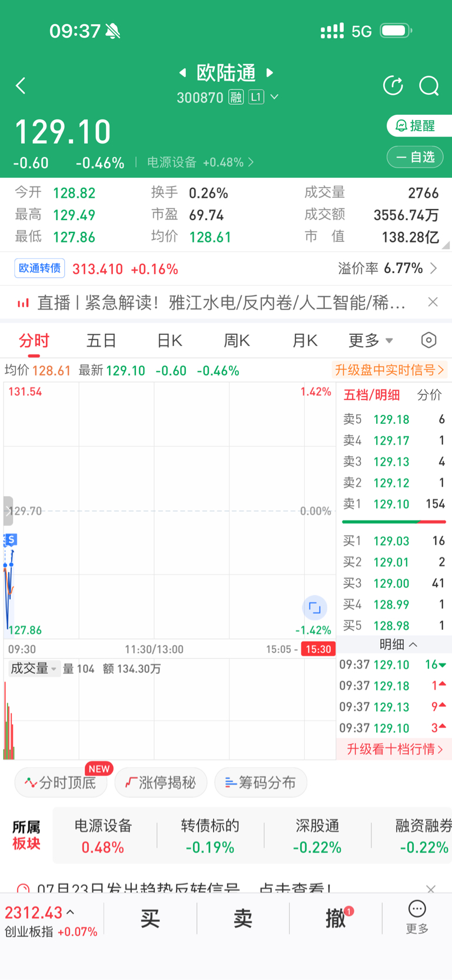Tap the 买 buy button
Screen dimensions: 452x980
pos(150,918)
